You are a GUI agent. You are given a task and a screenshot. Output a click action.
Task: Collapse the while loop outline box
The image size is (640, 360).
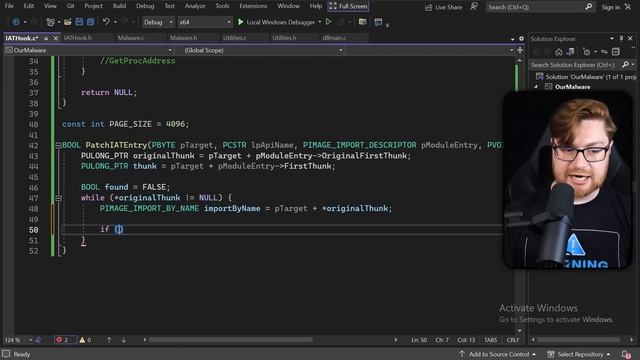58,198
